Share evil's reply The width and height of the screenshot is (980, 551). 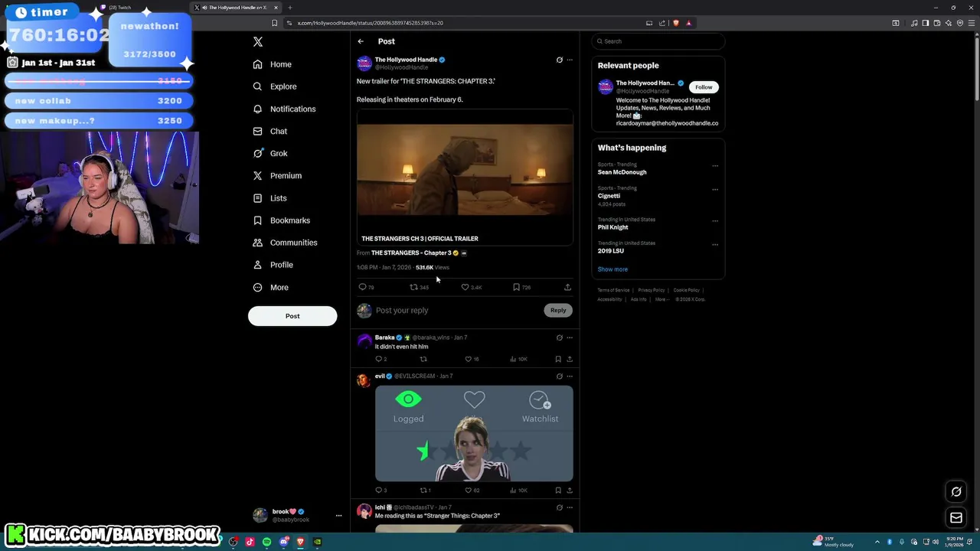[x=570, y=490]
